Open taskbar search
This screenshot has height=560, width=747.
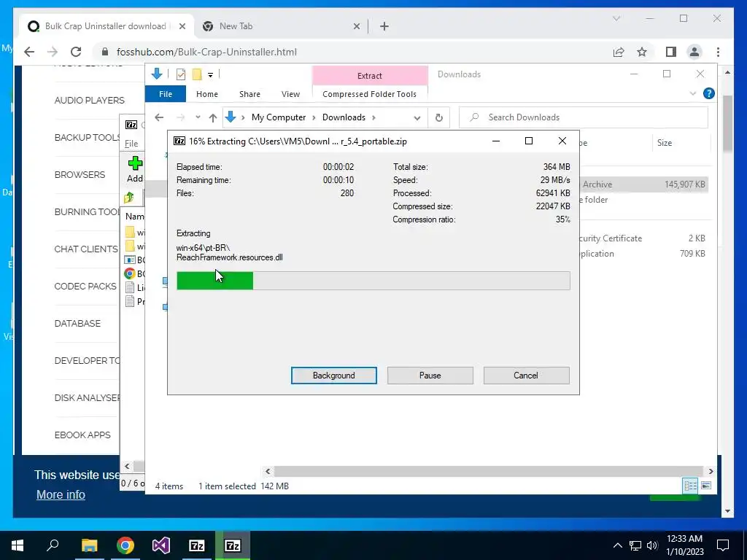point(53,545)
